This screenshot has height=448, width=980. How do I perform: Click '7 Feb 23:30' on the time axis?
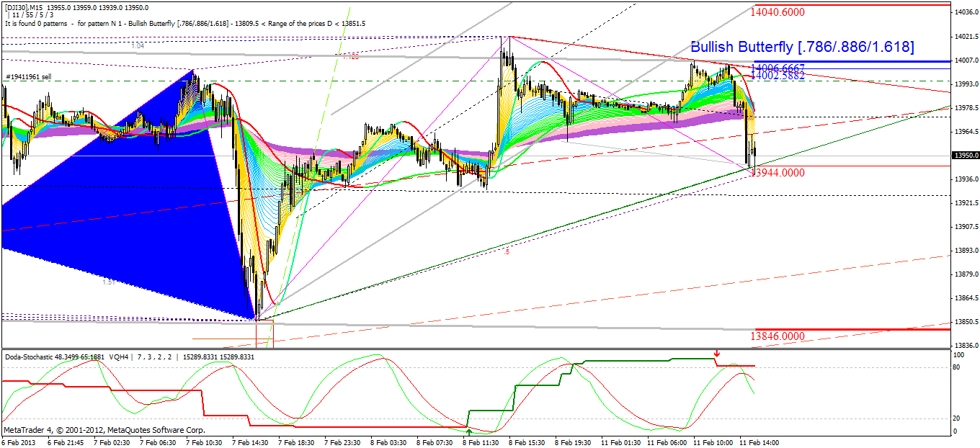tap(343, 442)
